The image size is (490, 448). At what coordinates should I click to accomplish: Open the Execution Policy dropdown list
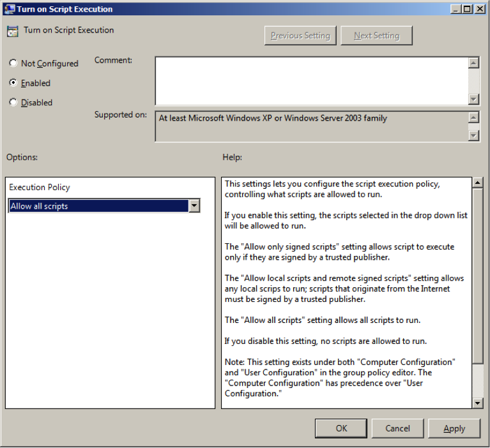point(194,206)
